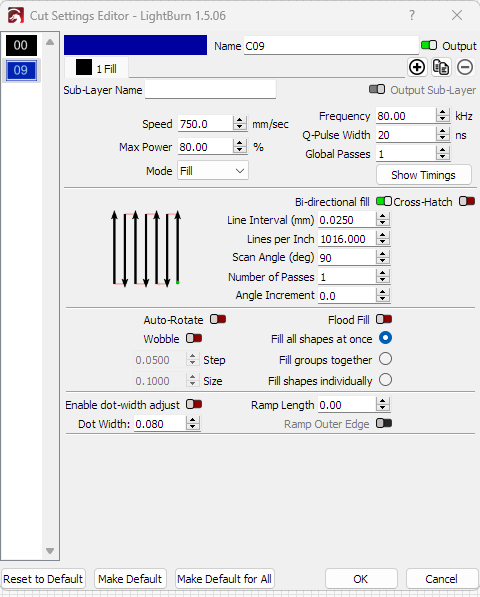Click Max Power value field
Screen dimensions: 480x597
click(x=206, y=147)
